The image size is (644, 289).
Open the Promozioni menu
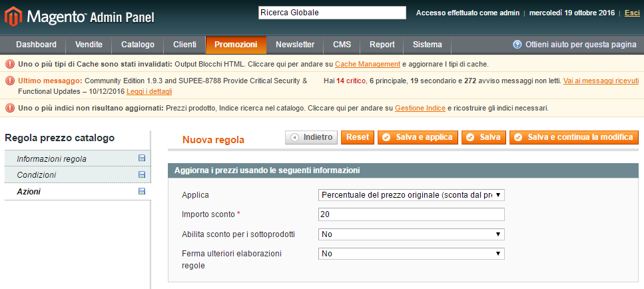point(236,45)
